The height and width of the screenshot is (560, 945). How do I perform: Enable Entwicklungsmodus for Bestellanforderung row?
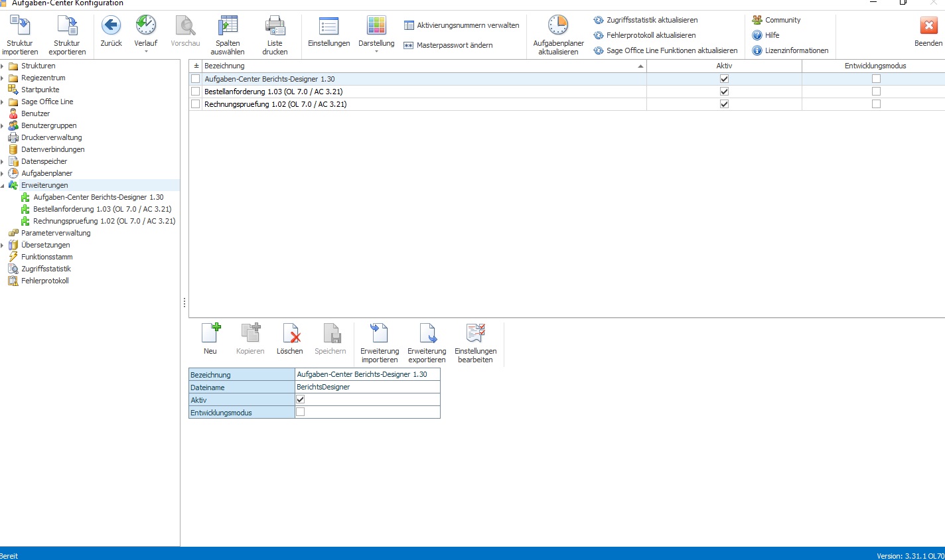click(876, 92)
